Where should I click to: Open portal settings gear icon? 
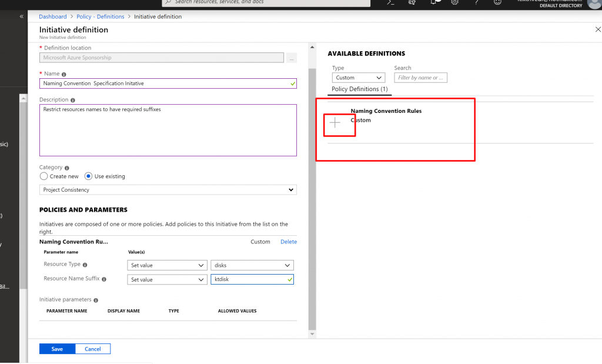[x=454, y=3]
